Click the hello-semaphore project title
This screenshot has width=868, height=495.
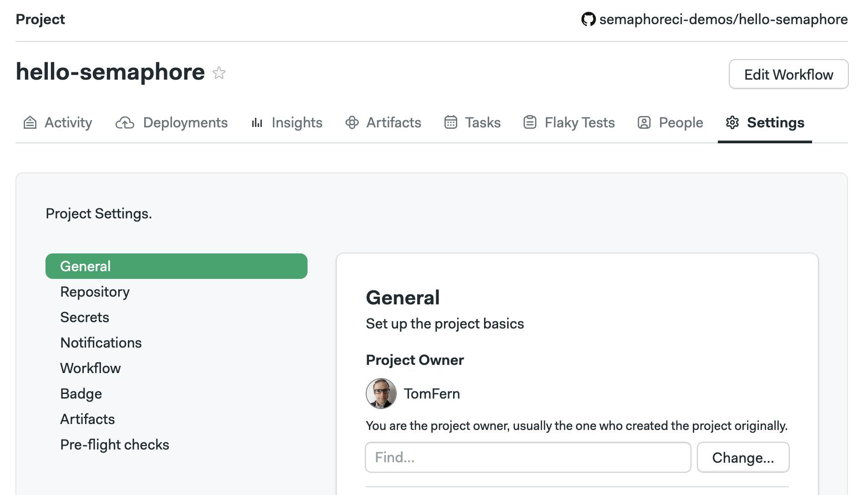(x=110, y=72)
